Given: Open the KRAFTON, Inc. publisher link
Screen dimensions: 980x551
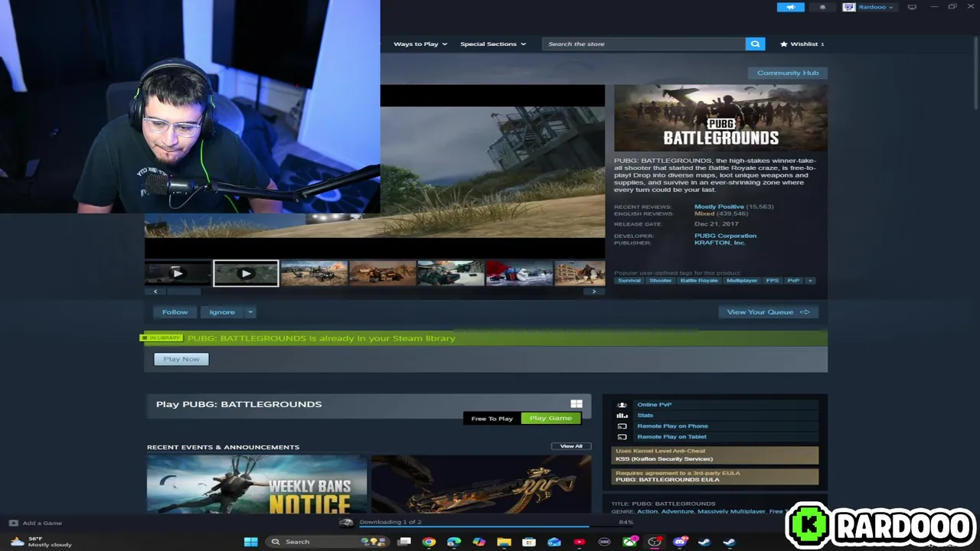Looking at the screenshot, I should 720,243.
